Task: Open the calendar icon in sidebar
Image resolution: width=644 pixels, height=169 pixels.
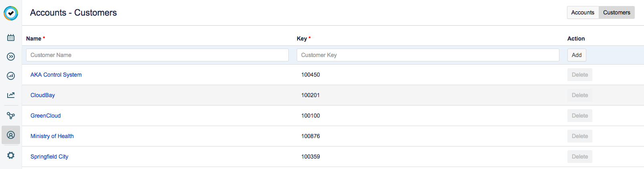Action: click(11, 38)
